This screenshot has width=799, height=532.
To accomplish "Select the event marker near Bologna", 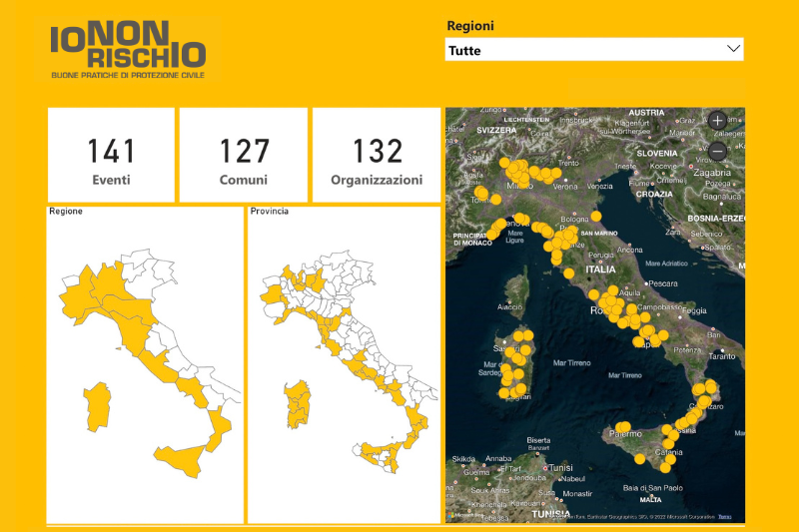I will pyautogui.click(x=596, y=216).
